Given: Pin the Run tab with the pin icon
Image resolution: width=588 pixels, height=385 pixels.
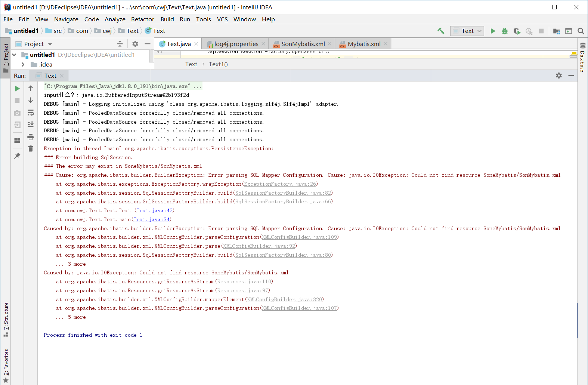Looking at the screenshot, I should [x=17, y=156].
